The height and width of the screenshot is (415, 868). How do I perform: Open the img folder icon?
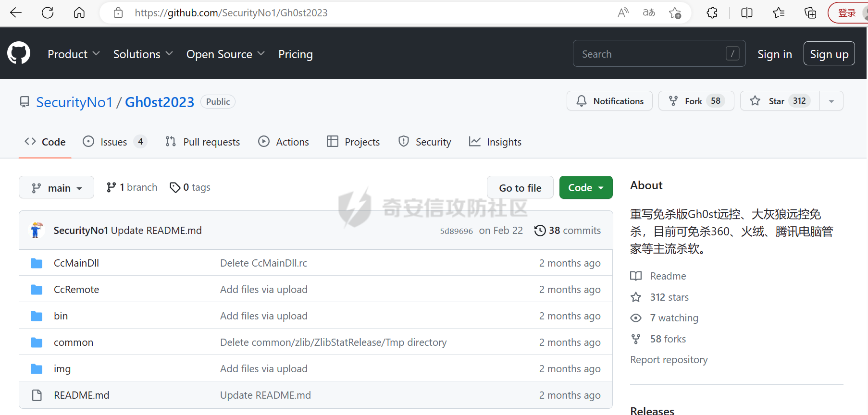37,369
